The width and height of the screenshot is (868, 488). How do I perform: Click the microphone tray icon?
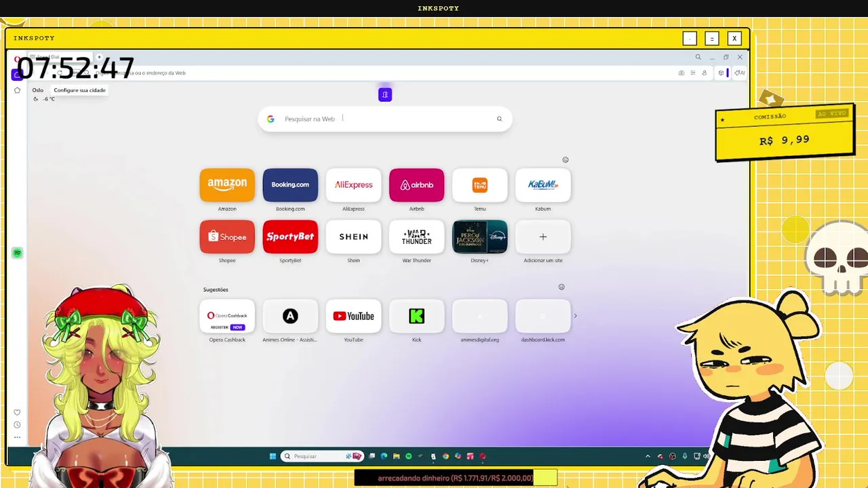685,456
